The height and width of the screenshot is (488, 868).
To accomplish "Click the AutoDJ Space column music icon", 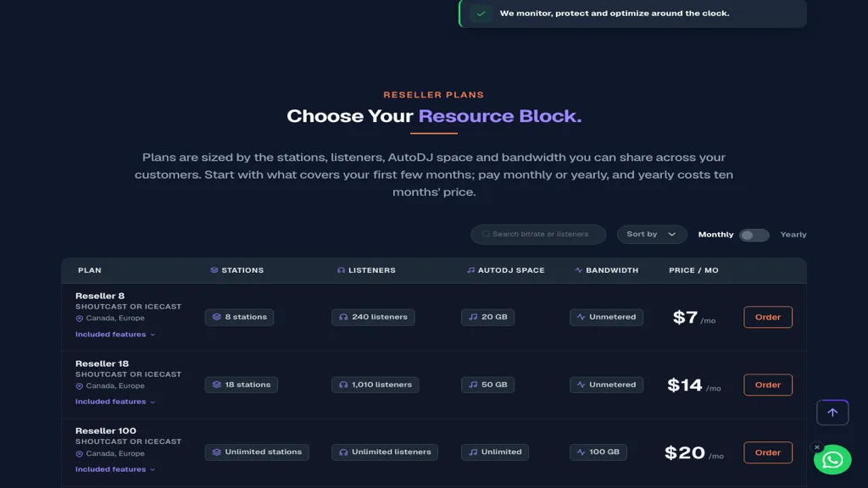I will pyautogui.click(x=470, y=270).
